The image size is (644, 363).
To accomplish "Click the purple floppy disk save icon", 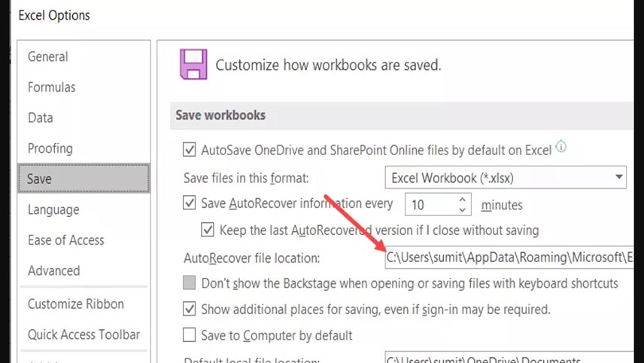I will coord(193,65).
